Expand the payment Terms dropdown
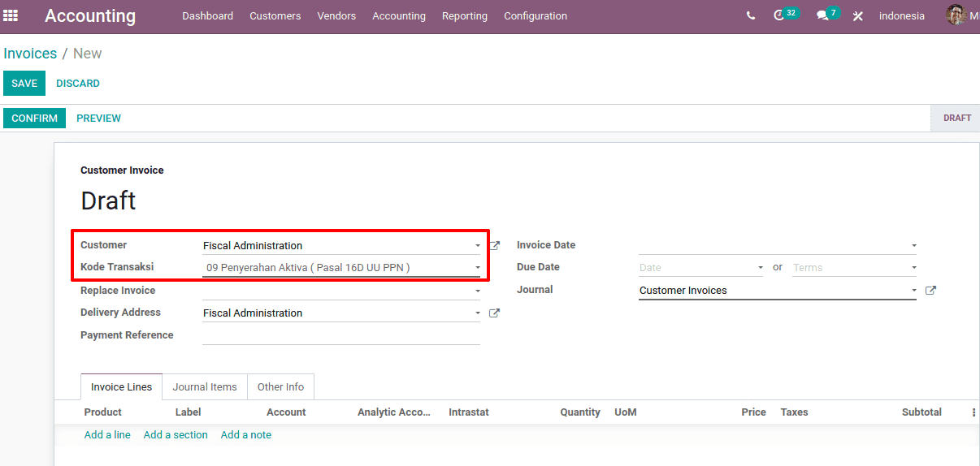Screen dimensions: 980x466 tap(914, 268)
